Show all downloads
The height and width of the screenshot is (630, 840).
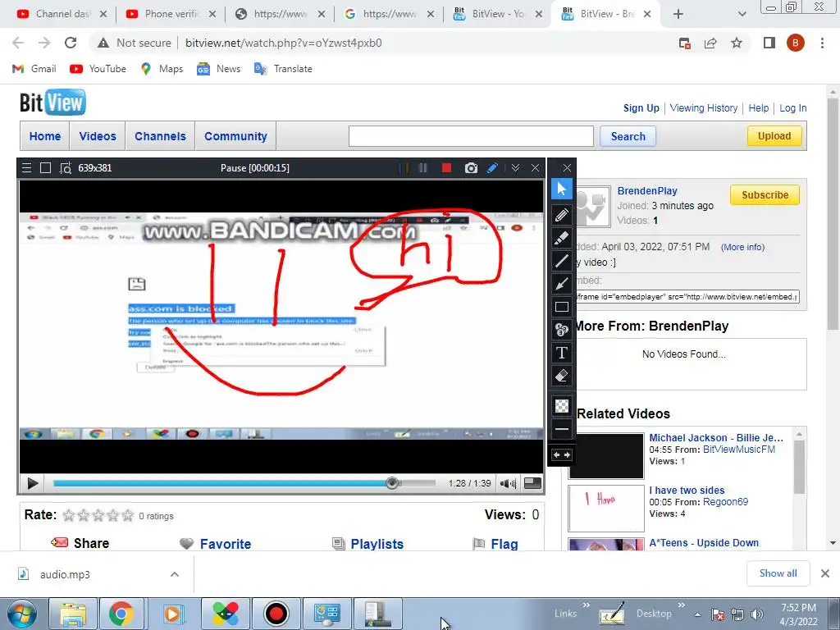click(778, 573)
